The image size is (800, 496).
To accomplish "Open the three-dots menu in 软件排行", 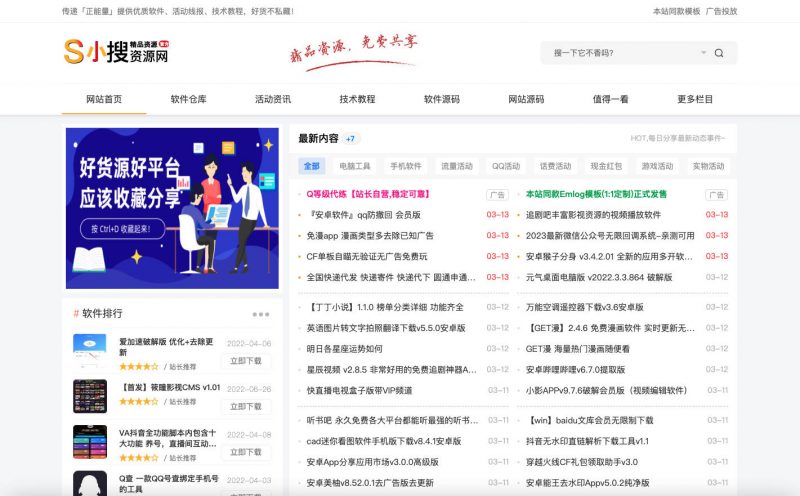I will 261,314.
